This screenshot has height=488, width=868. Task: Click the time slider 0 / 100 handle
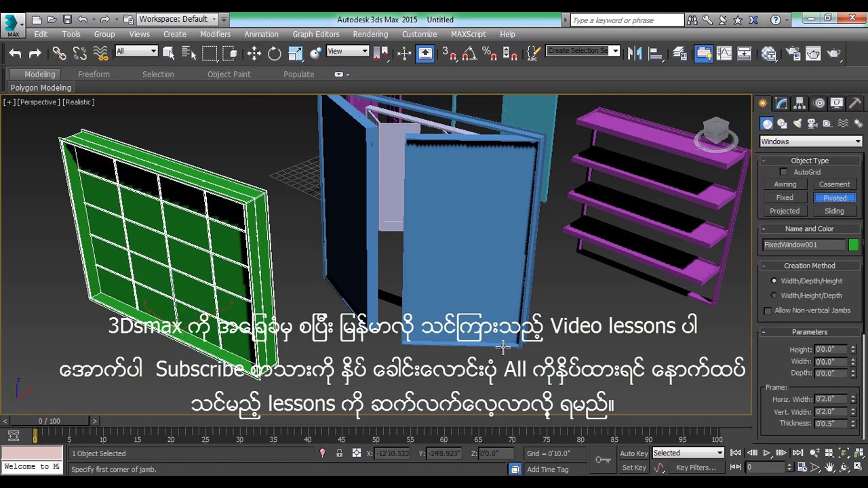(x=49, y=421)
